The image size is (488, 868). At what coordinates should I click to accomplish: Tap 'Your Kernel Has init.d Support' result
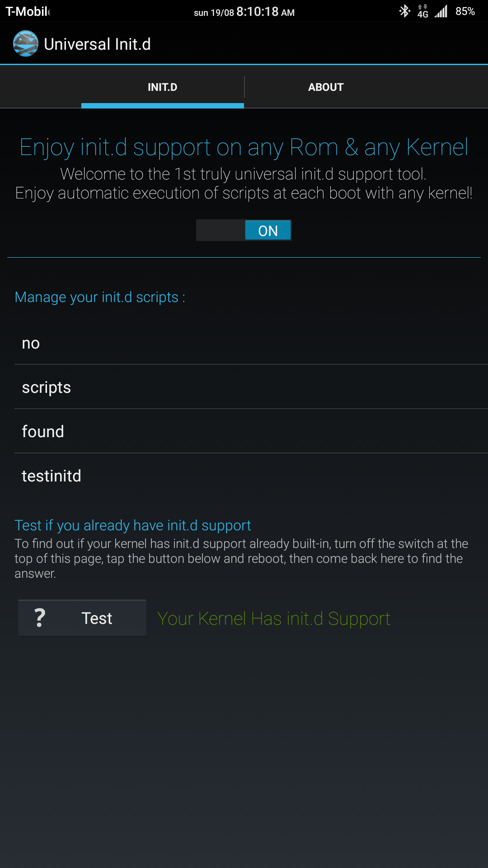point(273,618)
